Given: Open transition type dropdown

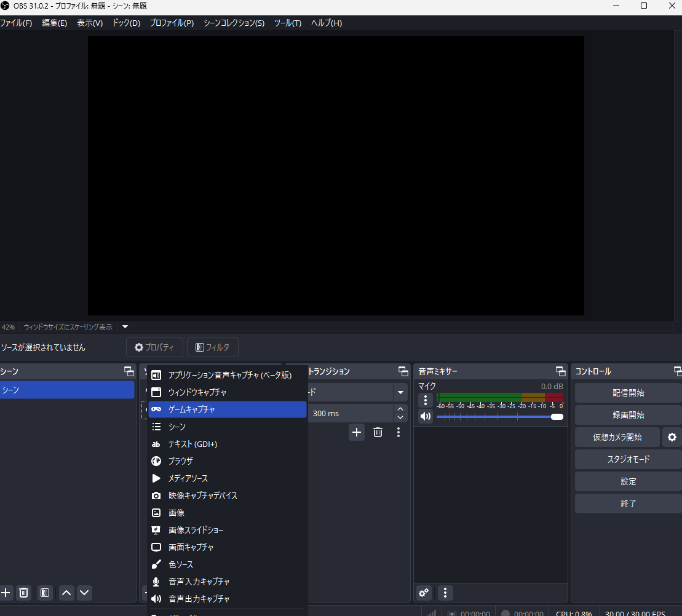Looking at the screenshot, I should coord(400,393).
